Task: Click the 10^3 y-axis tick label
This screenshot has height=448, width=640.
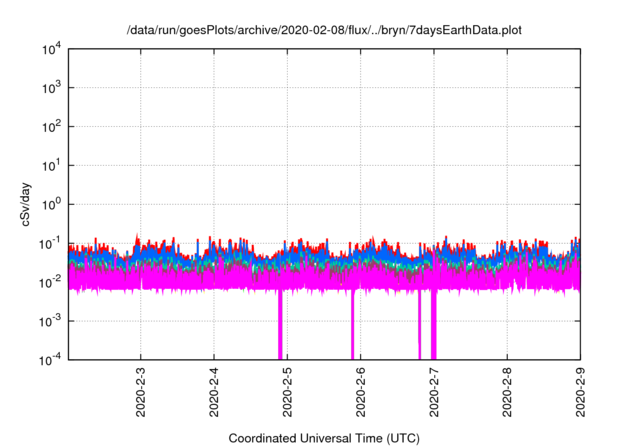Action: click(51, 88)
